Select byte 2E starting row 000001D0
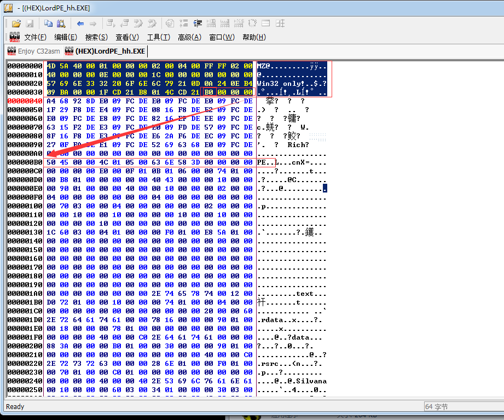The height and width of the screenshot is (420, 504). [x=51, y=320]
